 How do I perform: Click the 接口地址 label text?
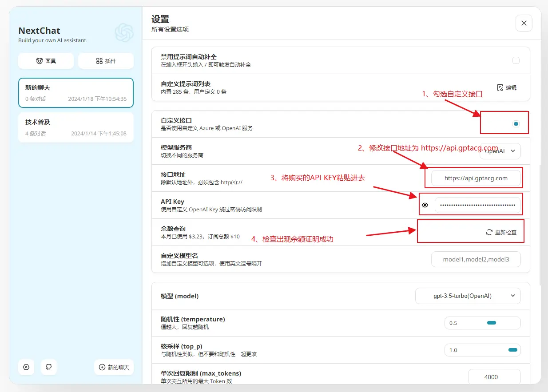173,174
